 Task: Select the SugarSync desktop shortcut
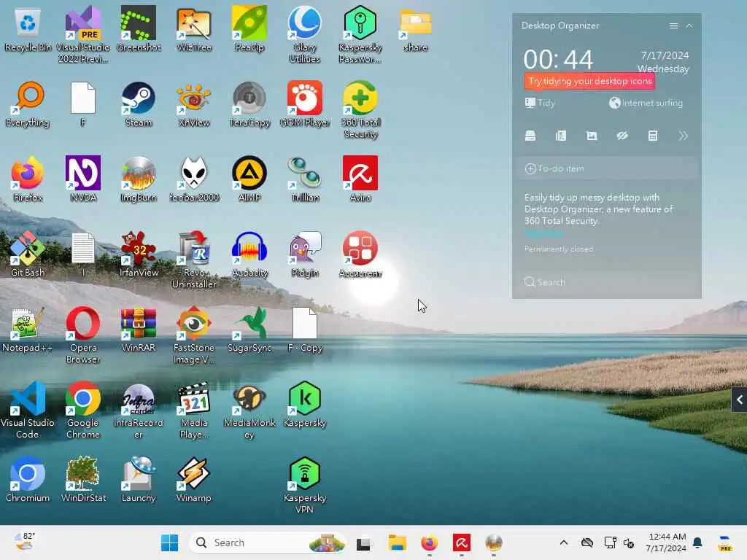tap(249, 329)
